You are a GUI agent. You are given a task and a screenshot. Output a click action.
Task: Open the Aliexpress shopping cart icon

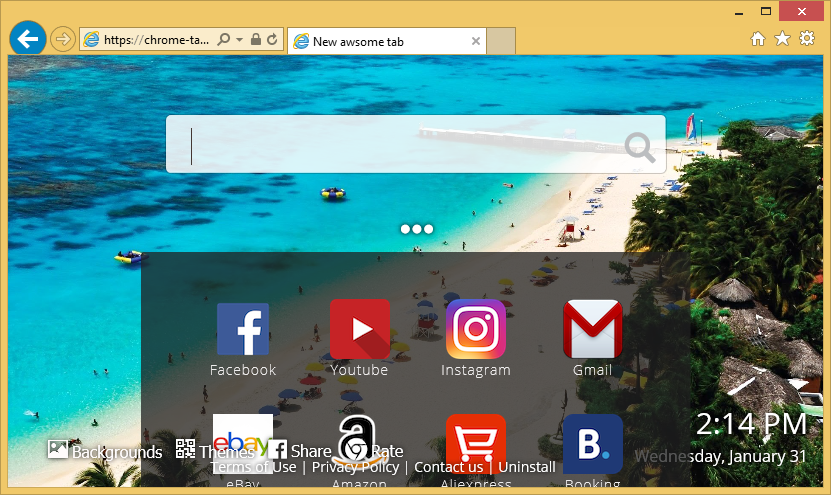(475, 443)
